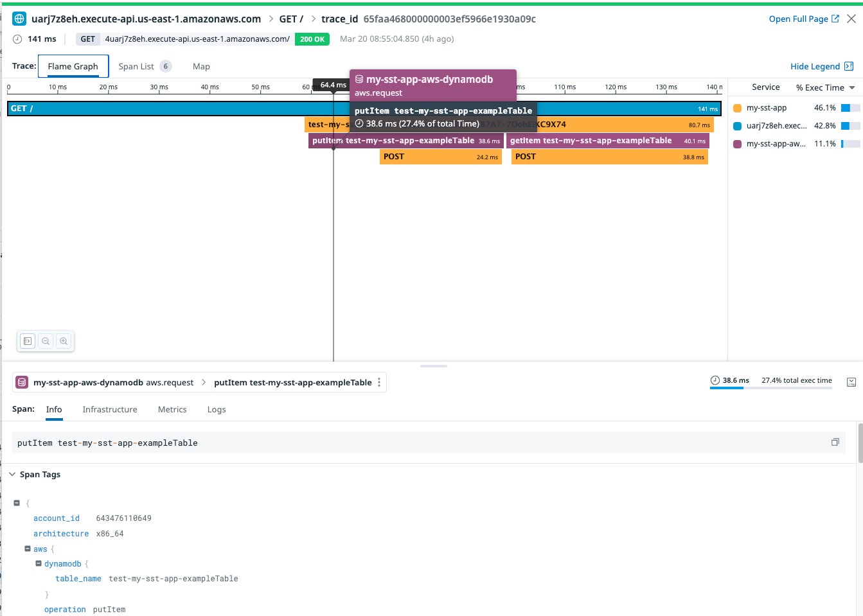Click the uarj7z8eh.exec blue legend swatch
The width and height of the screenshot is (863, 616).
(738, 126)
